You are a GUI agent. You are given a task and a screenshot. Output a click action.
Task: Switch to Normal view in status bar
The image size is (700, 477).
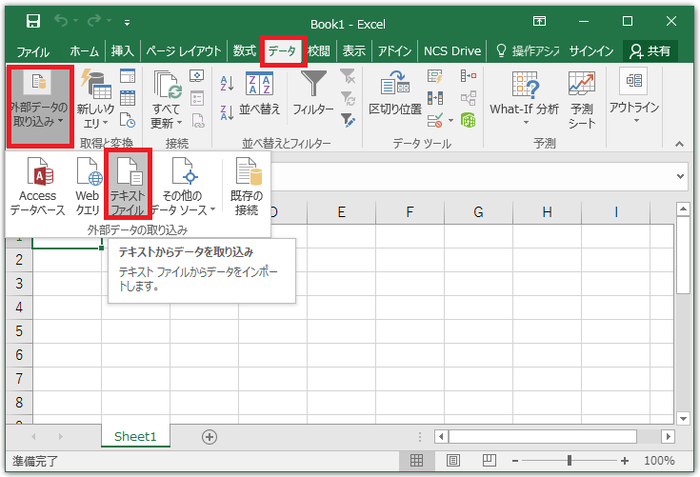(417, 460)
